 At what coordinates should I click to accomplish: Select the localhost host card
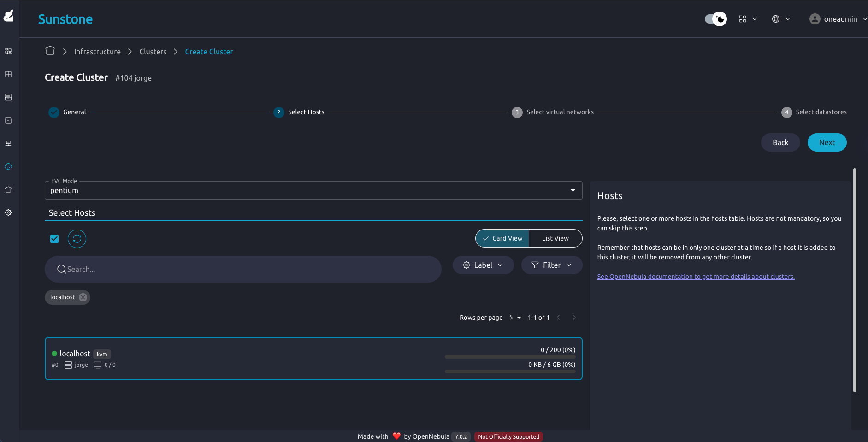coord(313,359)
